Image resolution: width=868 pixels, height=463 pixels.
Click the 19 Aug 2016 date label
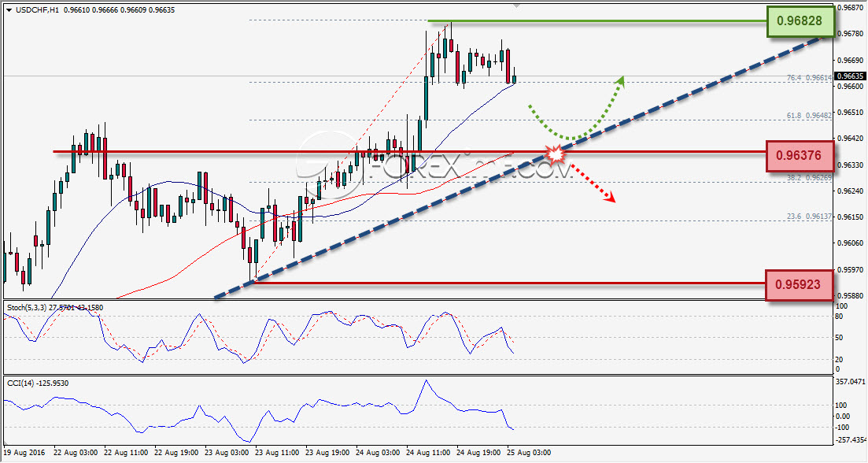pos(24,453)
